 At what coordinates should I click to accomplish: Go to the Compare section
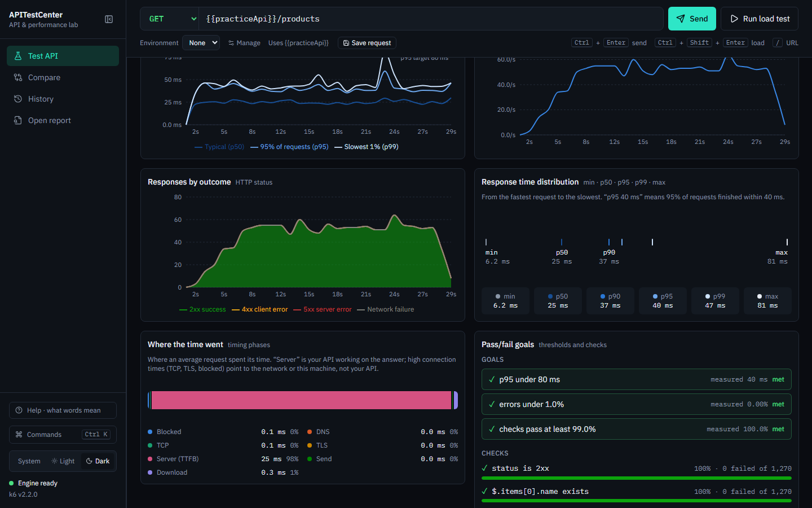tap(63, 77)
